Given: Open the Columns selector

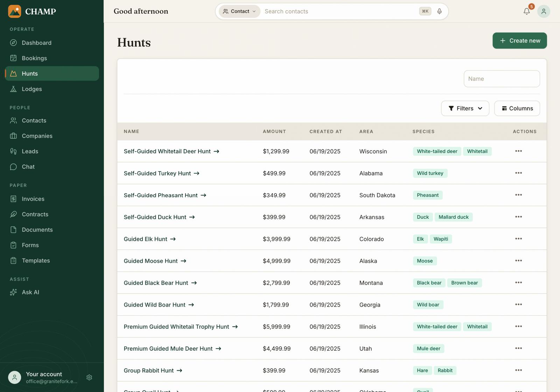Looking at the screenshot, I should click(517, 108).
